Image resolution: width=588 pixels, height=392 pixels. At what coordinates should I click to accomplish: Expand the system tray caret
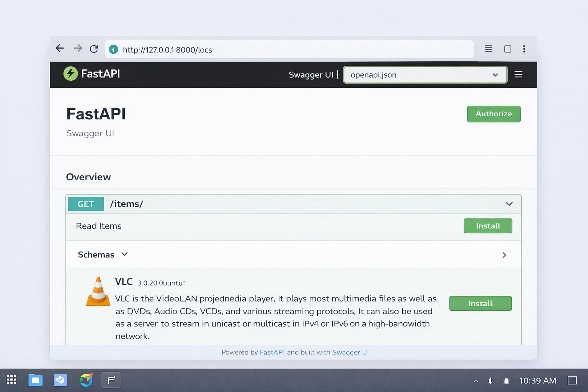pyautogui.click(x=476, y=381)
